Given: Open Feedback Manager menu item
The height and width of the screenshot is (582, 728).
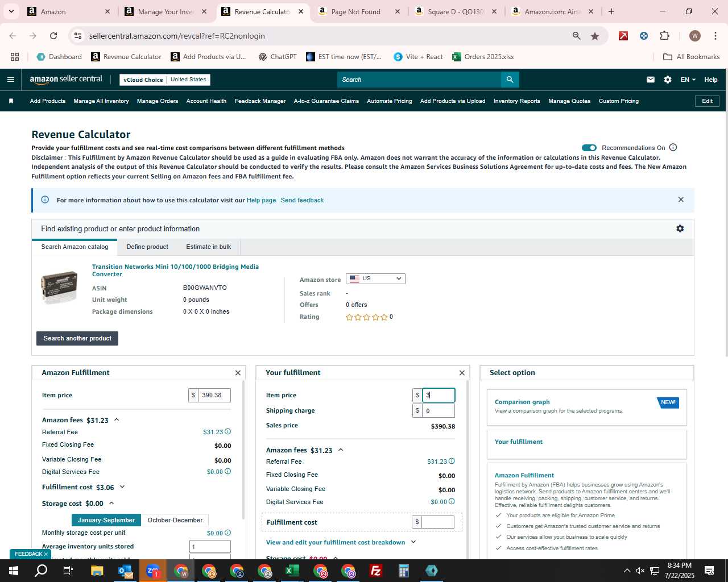Looking at the screenshot, I should pyautogui.click(x=260, y=101).
